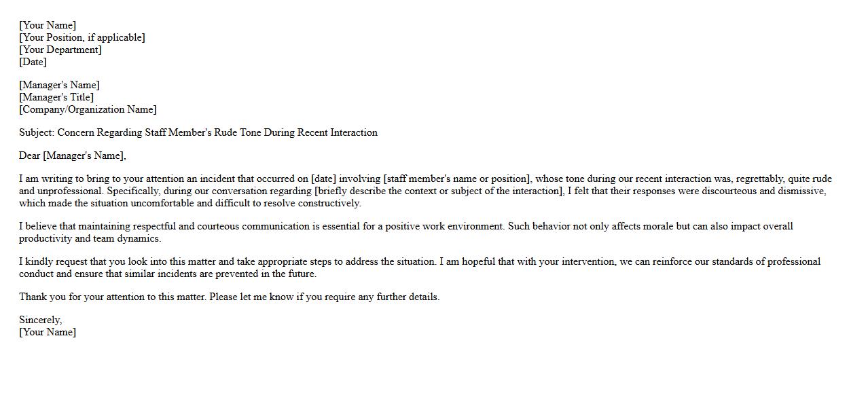This screenshot has height=408, width=868.
Task: Click the Subject line about rude tone
Action: (x=198, y=132)
